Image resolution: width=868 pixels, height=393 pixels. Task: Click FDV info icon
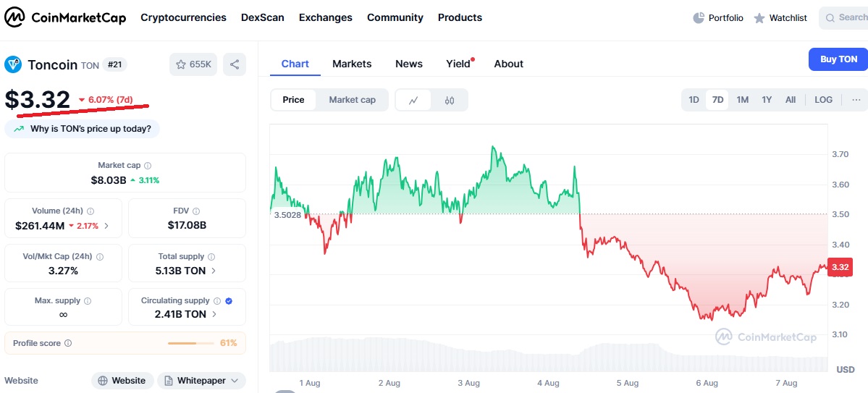click(x=196, y=211)
